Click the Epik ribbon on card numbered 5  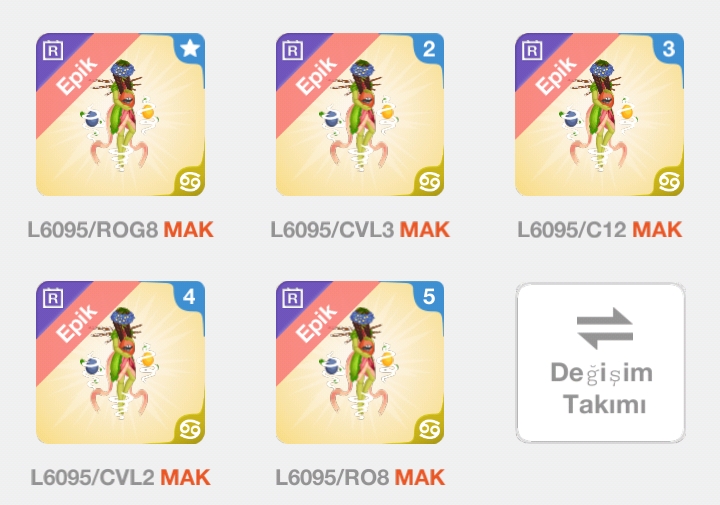(x=317, y=323)
